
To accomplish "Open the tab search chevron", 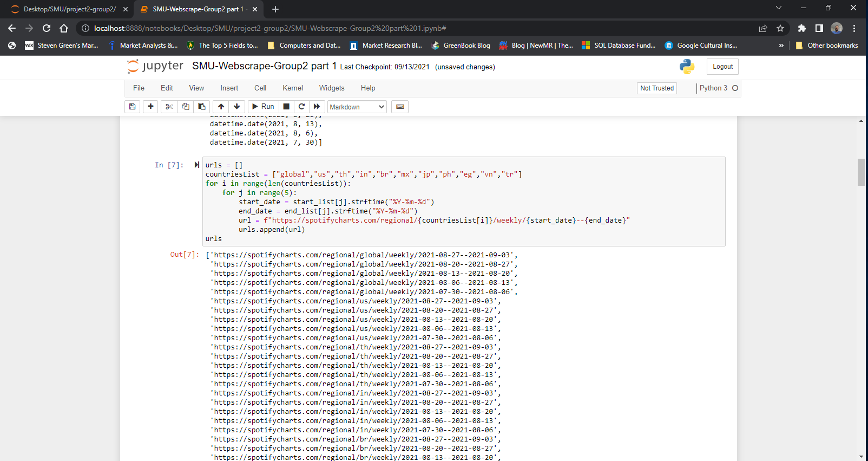I will tap(779, 8).
